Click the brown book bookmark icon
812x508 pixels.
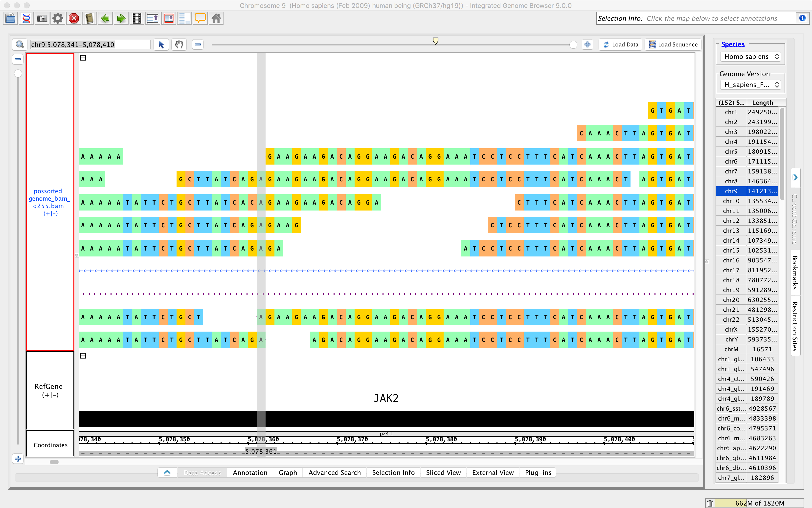click(90, 18)
